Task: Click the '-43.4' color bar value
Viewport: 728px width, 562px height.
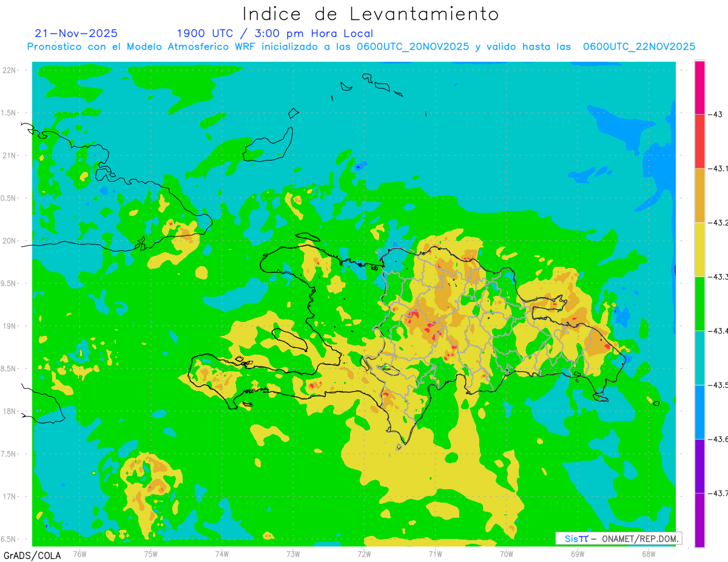Action: 718,330
